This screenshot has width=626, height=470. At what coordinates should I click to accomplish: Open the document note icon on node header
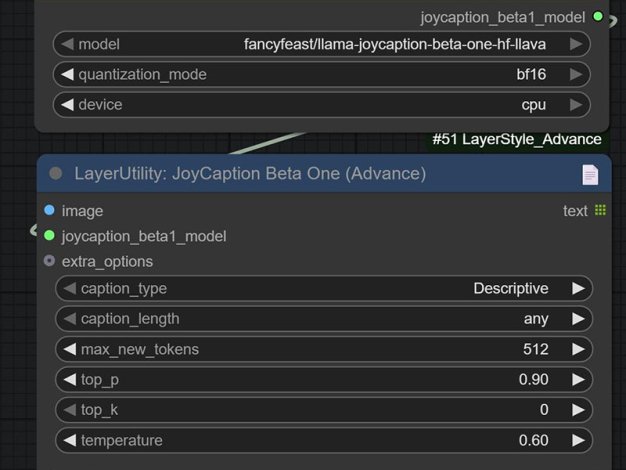[590, 175]
